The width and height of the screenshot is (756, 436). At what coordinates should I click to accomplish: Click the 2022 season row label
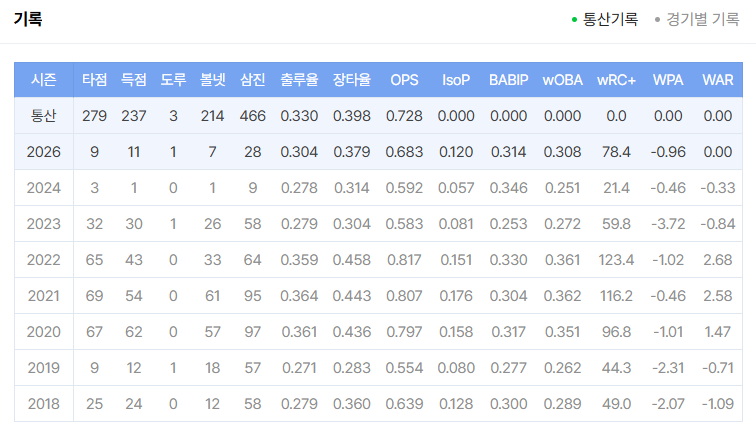pos(44,260)
